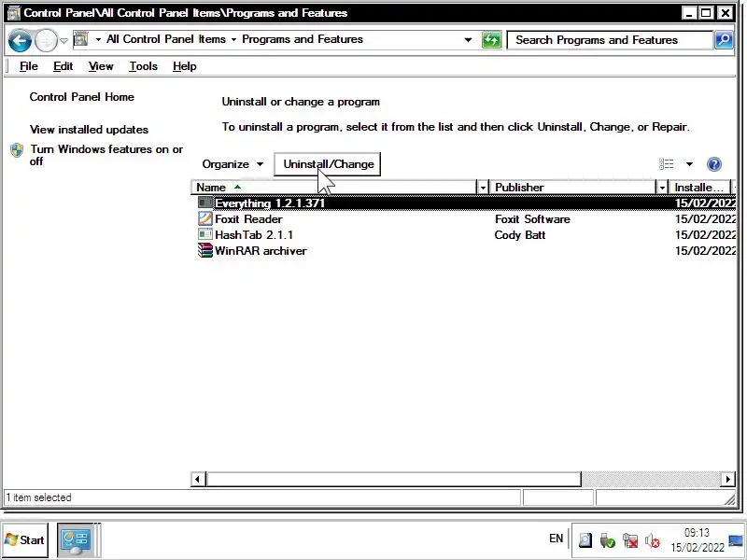Open the Start menu

point(24,540)
